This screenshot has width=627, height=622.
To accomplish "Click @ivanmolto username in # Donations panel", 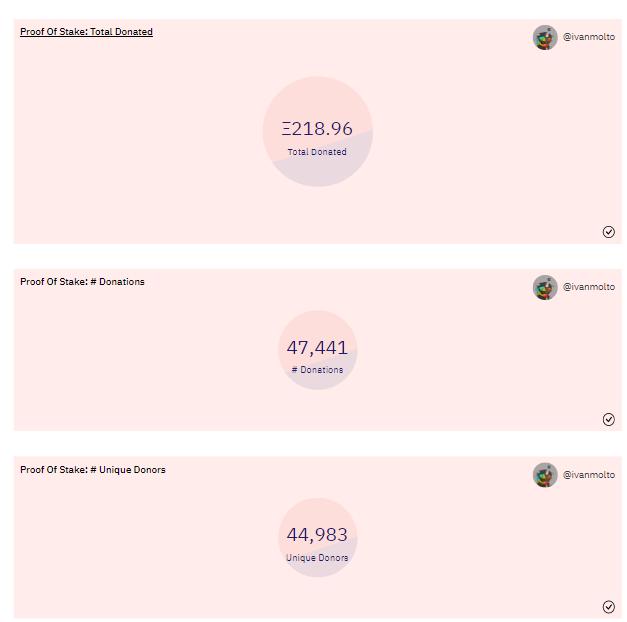I will [589, 287].
